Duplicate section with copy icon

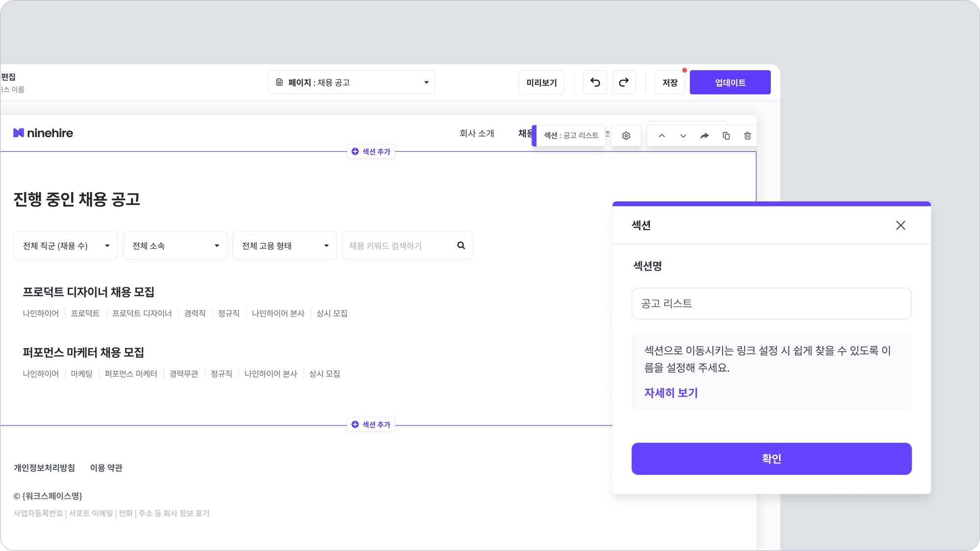coord(726,136)
